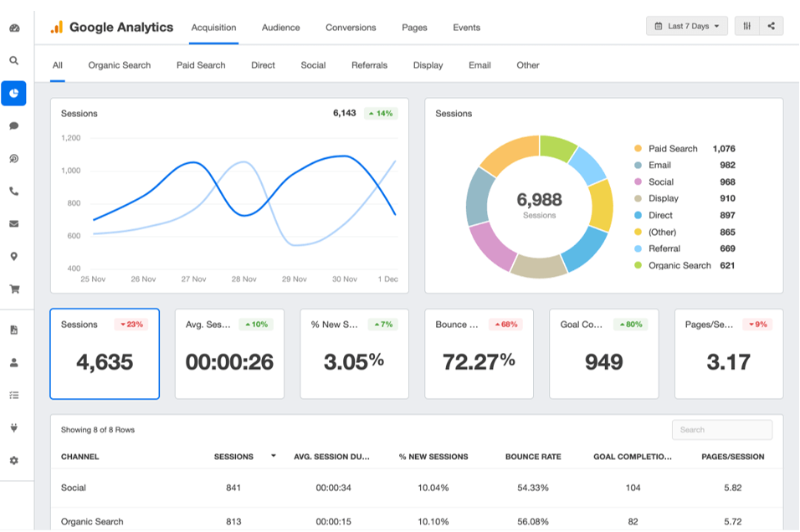Open the email envelope sidebar icon

14,223
